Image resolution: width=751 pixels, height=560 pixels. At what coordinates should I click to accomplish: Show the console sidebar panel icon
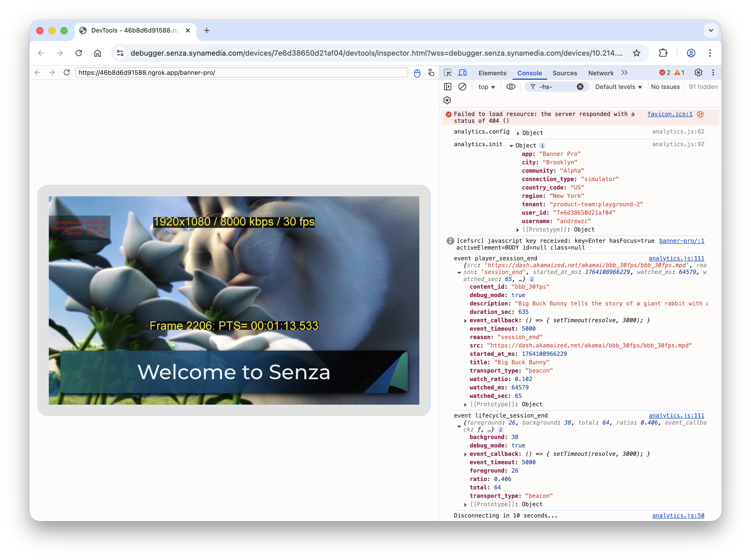click(x=448, y=87)
